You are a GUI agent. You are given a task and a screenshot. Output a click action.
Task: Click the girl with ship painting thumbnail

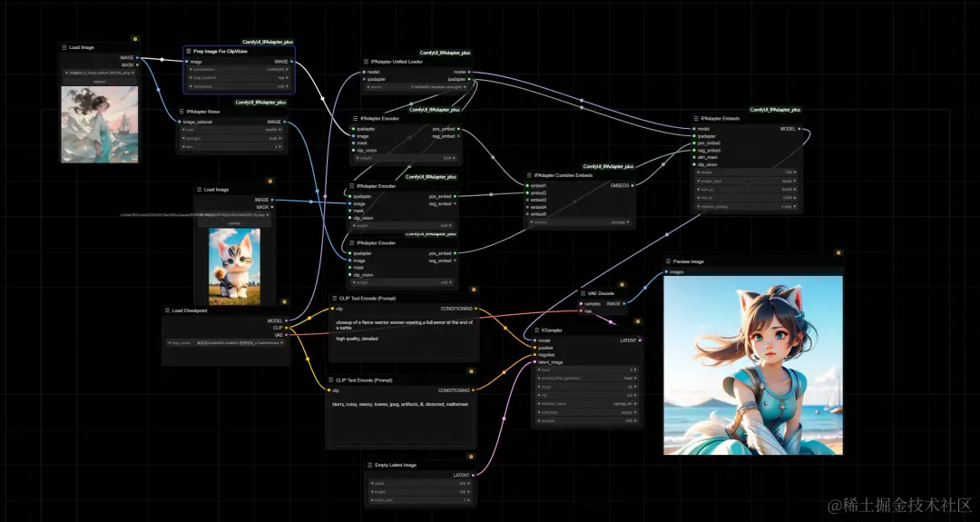100,123
